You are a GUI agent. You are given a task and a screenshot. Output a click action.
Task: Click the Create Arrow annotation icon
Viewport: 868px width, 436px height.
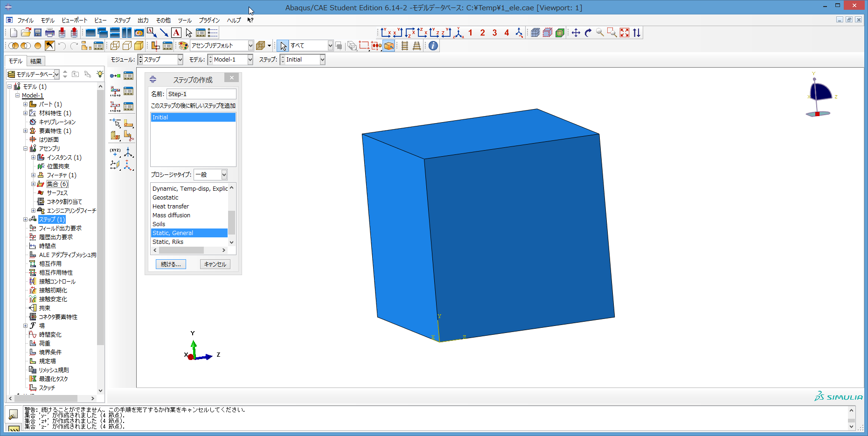pyautogui.click(x=164, y=33)
